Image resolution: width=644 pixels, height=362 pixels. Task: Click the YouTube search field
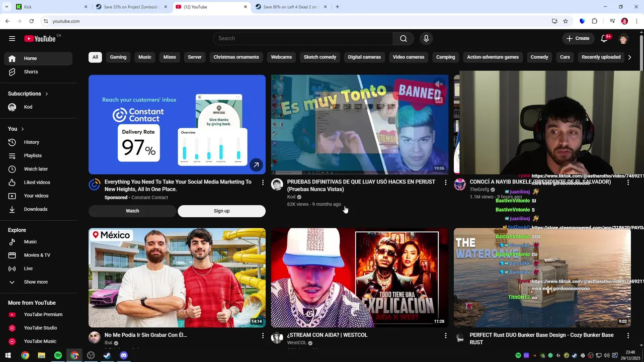(x=303, y=39)
